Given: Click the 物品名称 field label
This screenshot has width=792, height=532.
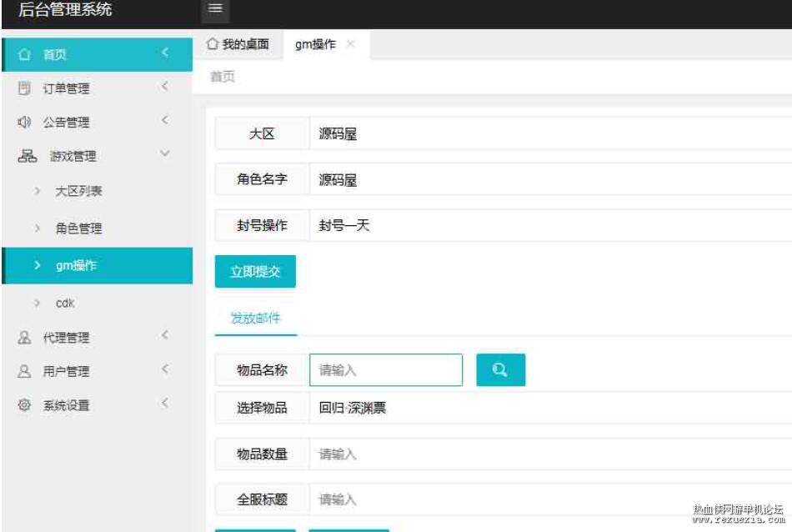Looking at the screenshot, I should pos(262,370).
